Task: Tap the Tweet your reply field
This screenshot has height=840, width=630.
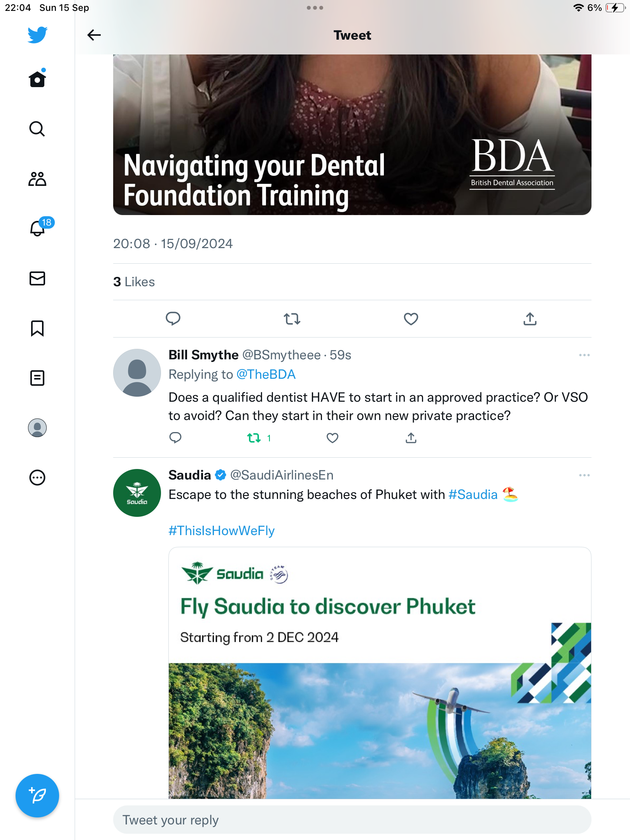Action: (352, 820)
